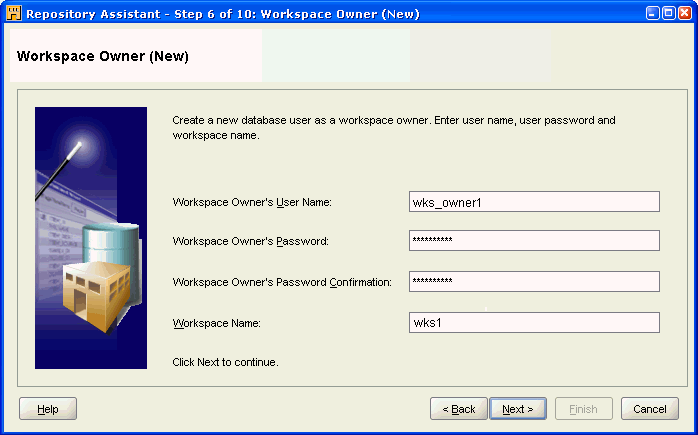The width and height of the screenshot is (698, 435).
Task: Click the "Workspace Owner (New)" page heading
Action: tap(103, 56)
